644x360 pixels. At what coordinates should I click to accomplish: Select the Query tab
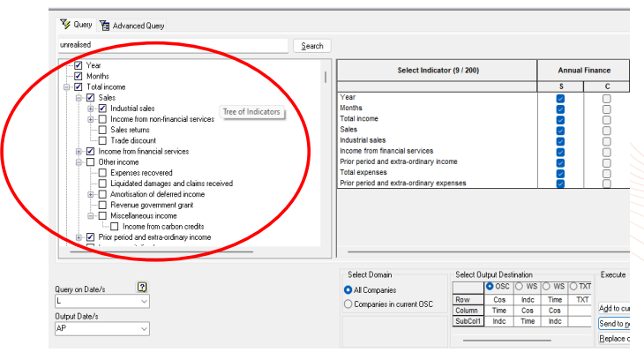76,25
